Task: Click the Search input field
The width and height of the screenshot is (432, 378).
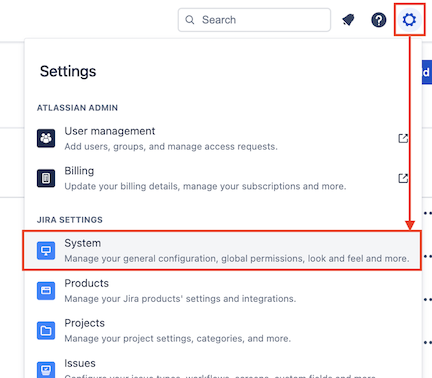Action: click(x=254, y=20)
